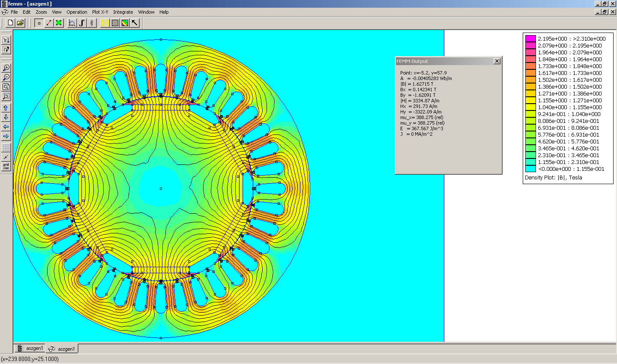The image size is (617, 364).
Task: Open the Operation menu
Action: coord(77,12)
